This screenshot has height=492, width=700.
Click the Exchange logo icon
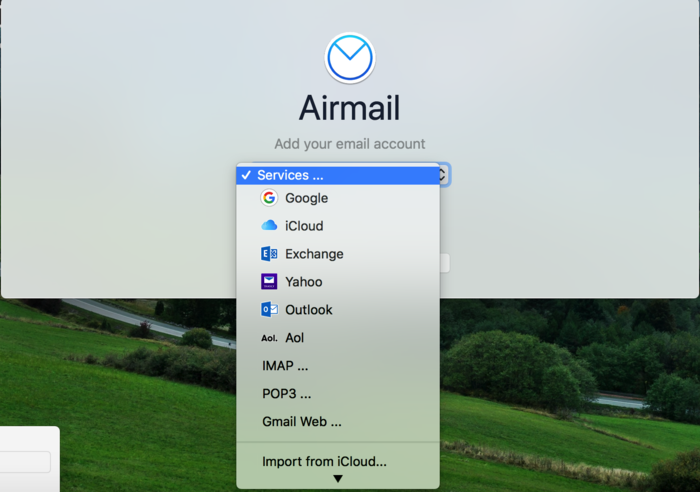click(269, 254)
